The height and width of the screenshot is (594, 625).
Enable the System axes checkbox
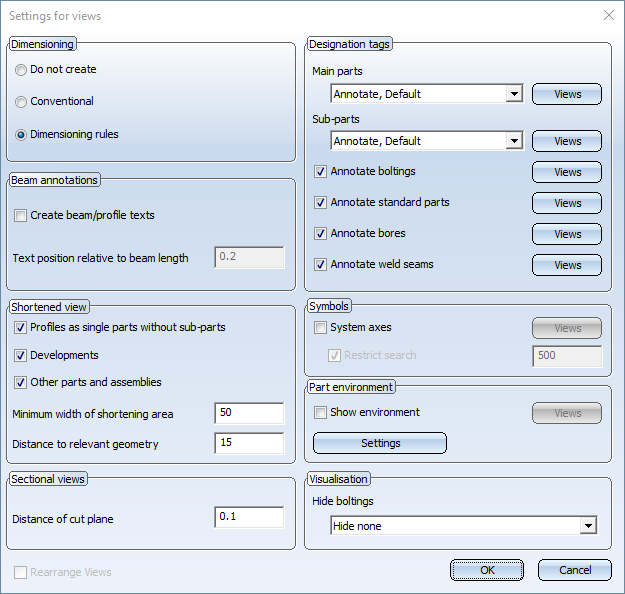[321, 328]
